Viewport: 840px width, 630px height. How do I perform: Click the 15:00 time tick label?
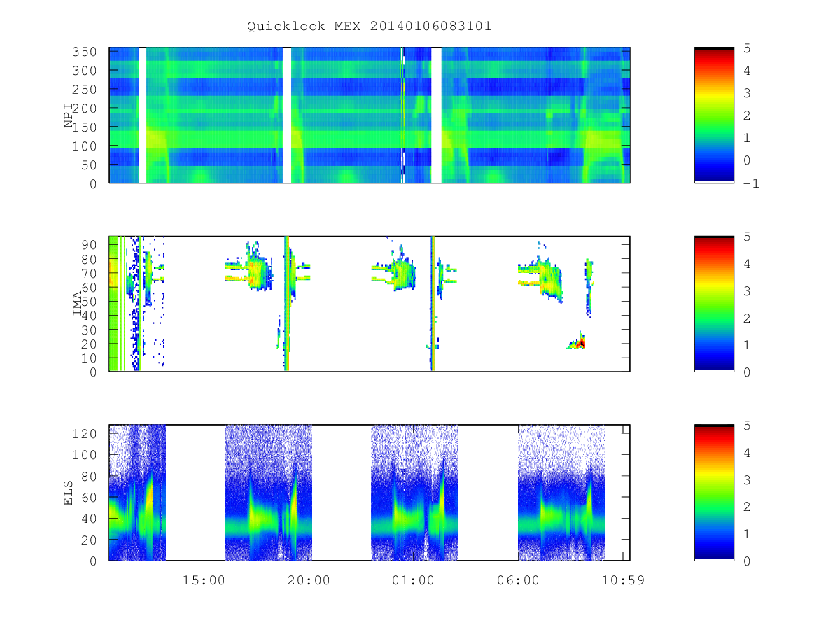pos(204,580)
